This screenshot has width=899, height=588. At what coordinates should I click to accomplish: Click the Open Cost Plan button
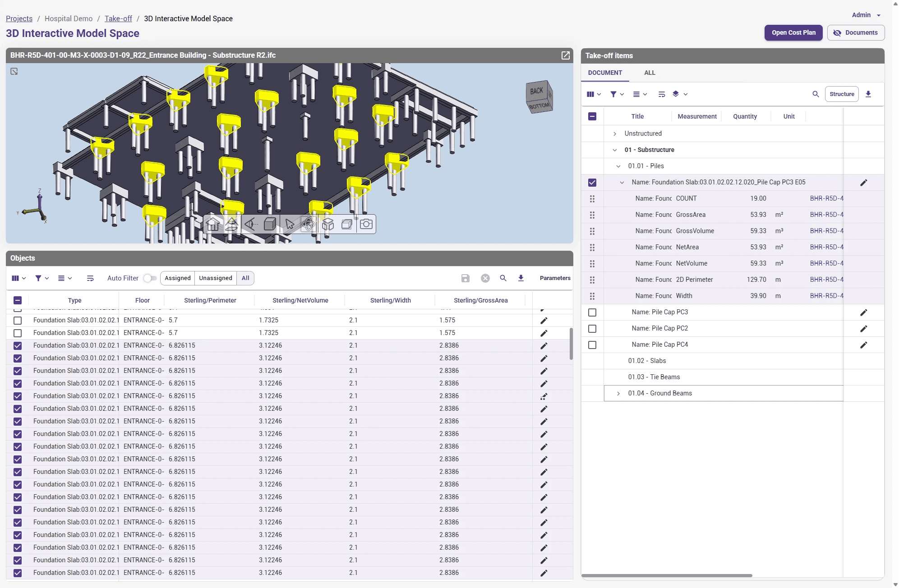(x=793, y=32)
